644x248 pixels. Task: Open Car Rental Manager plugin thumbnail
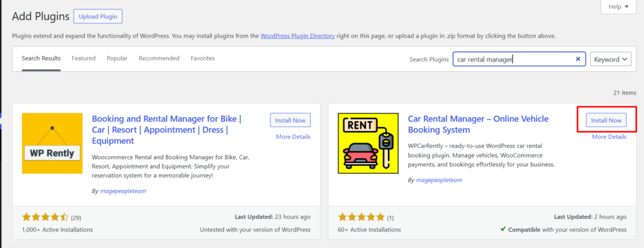click(368, 143)
